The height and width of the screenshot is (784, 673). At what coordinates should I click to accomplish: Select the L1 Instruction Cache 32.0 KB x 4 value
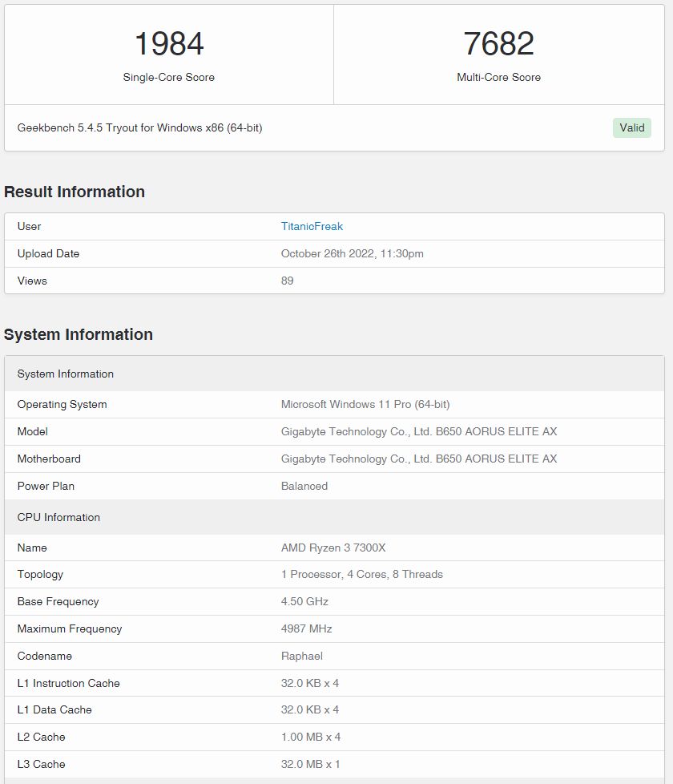point(310,683)
